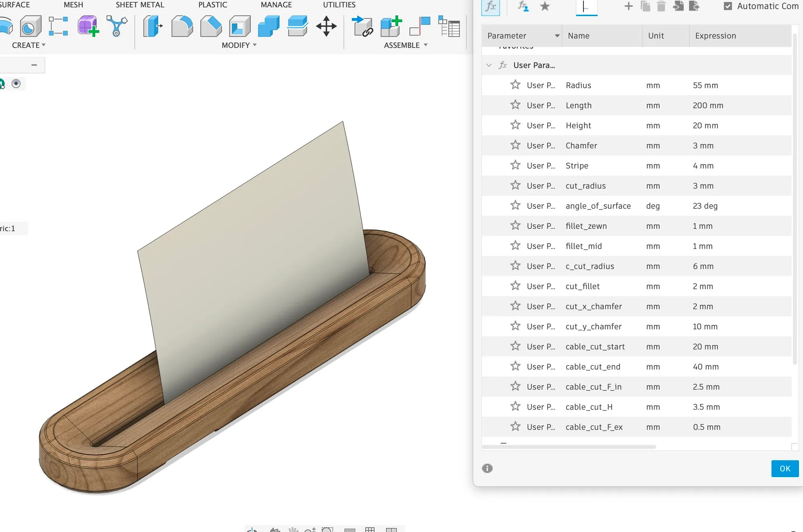The height and width of the screenshot is (532, 803).
Task: Favorite the Length parameter star
Action: click(516, 105)
